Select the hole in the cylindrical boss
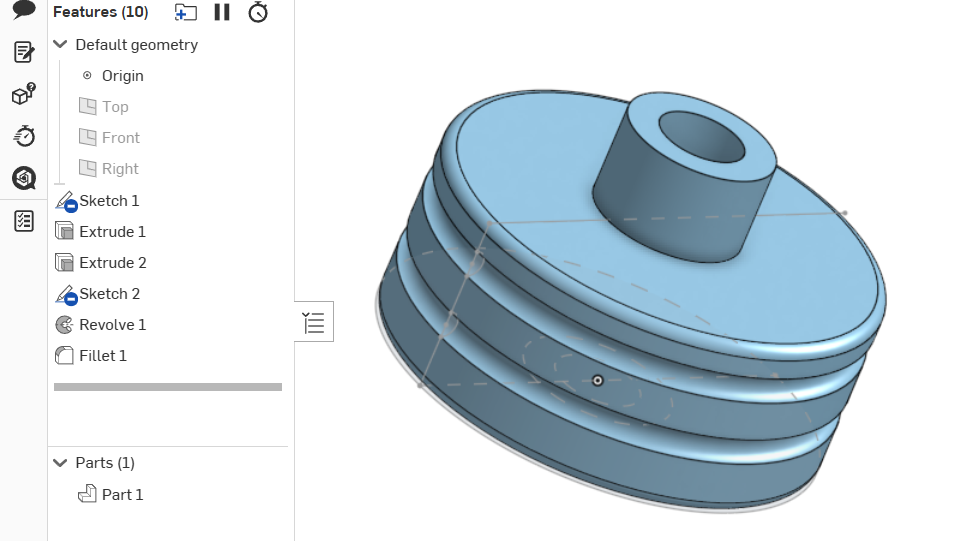The image size is (959, 541). click(702, 137)
